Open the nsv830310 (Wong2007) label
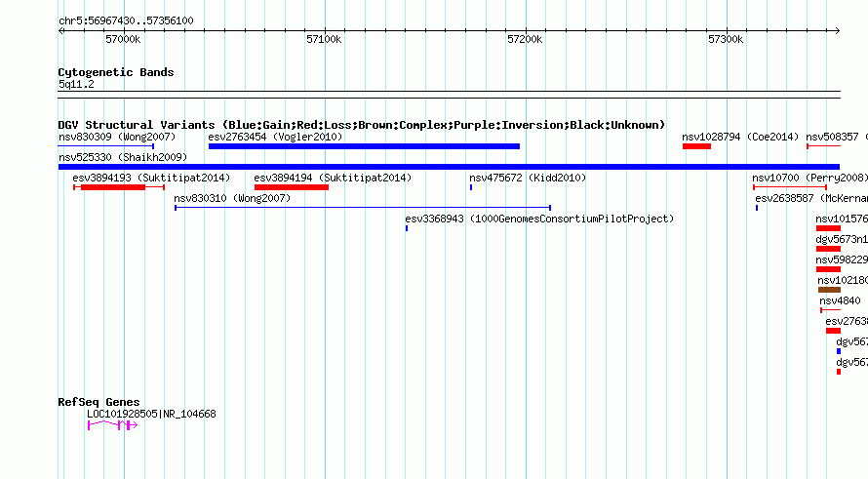 (232, 198)
